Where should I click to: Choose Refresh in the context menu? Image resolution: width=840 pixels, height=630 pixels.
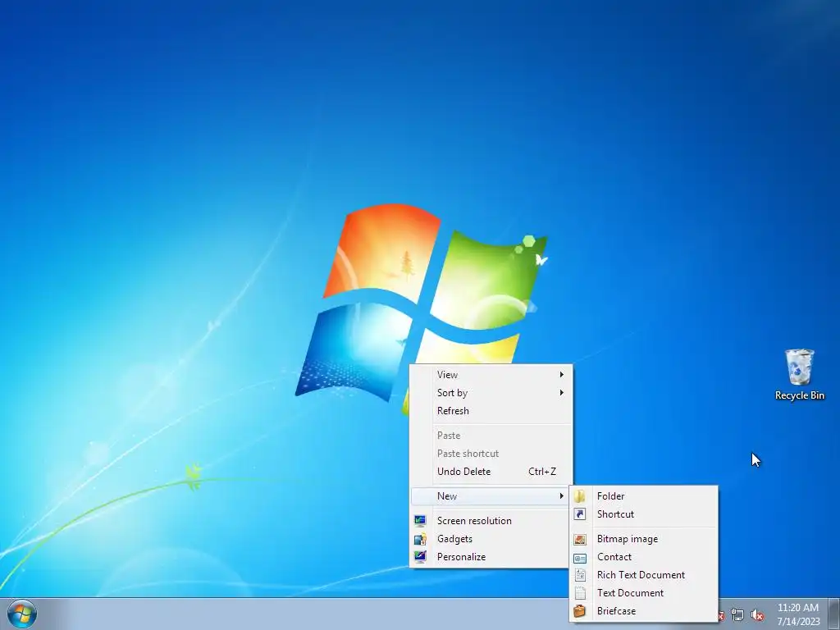coord(491,411)
